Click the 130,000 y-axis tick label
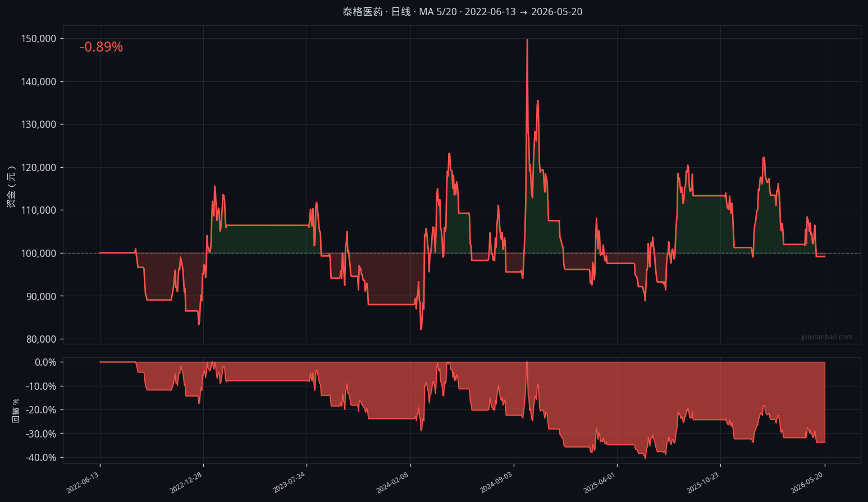The width and height of the screenshot is (868, 502). coord(39,125)
